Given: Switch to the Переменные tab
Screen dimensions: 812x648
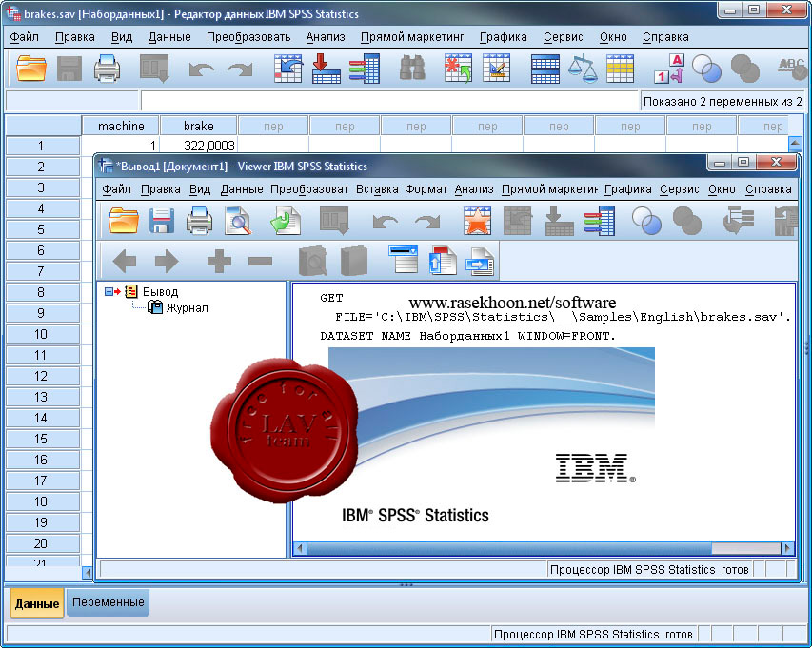Looking at the screenshot, I should 109,602.
